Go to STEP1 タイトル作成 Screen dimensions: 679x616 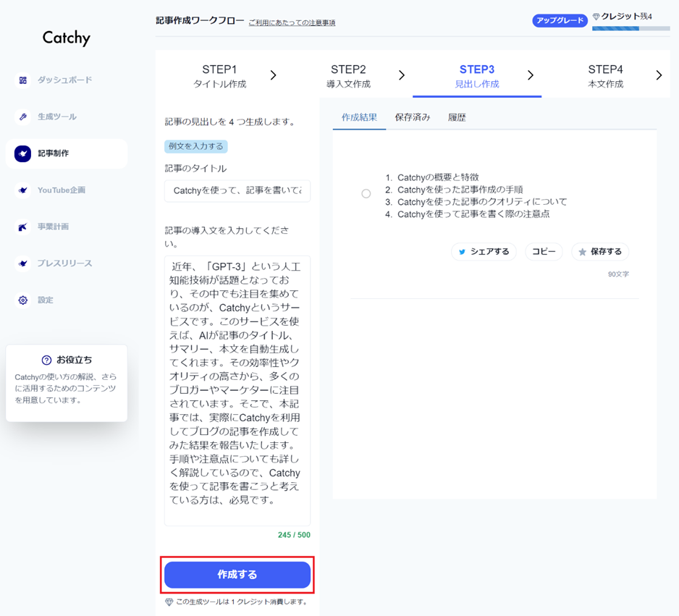click(219, 76)
